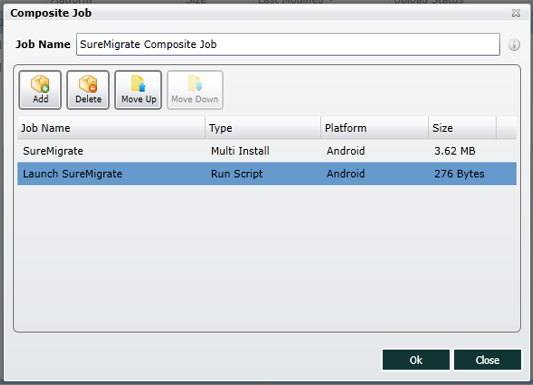Click the 276 Bytes size cell

coord(459,174)
